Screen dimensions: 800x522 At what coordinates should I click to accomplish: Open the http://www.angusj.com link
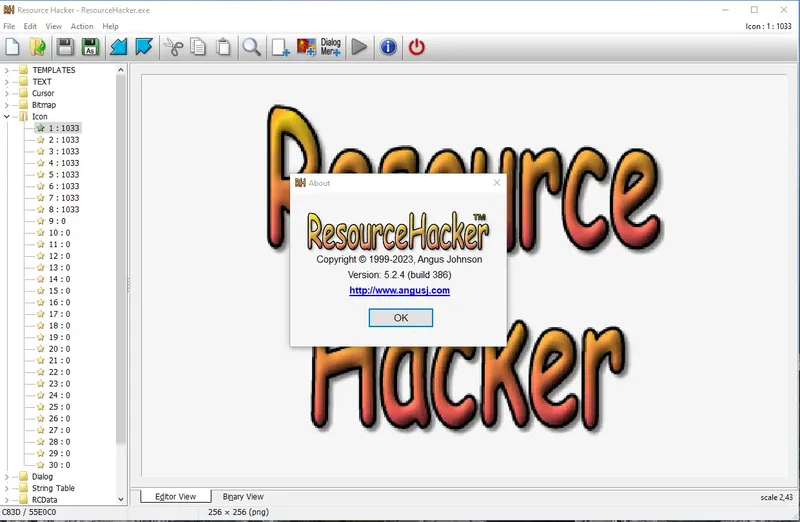pyautogui.click(x=399, y=290)
